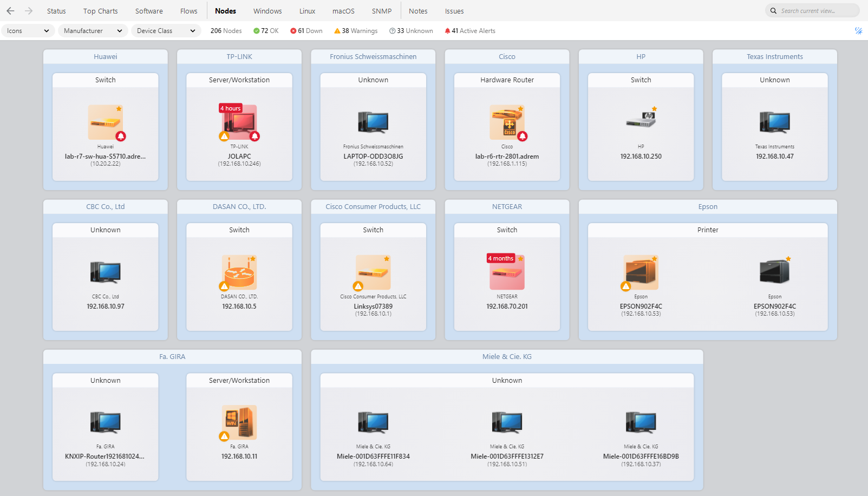This screenshot has height=496, width=868.
Task: Select the Miele-001D63FFFE16BD9B computer icon
Action: click(641, 422)
